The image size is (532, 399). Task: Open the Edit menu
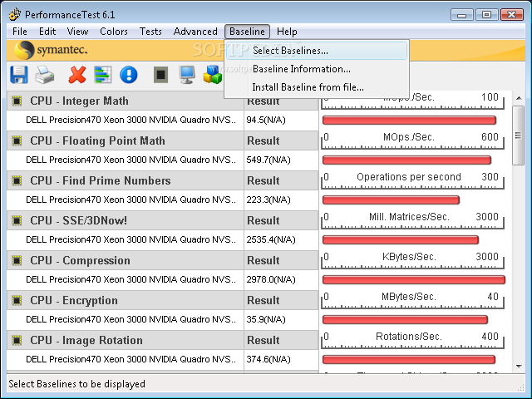[x=47, y=32]
